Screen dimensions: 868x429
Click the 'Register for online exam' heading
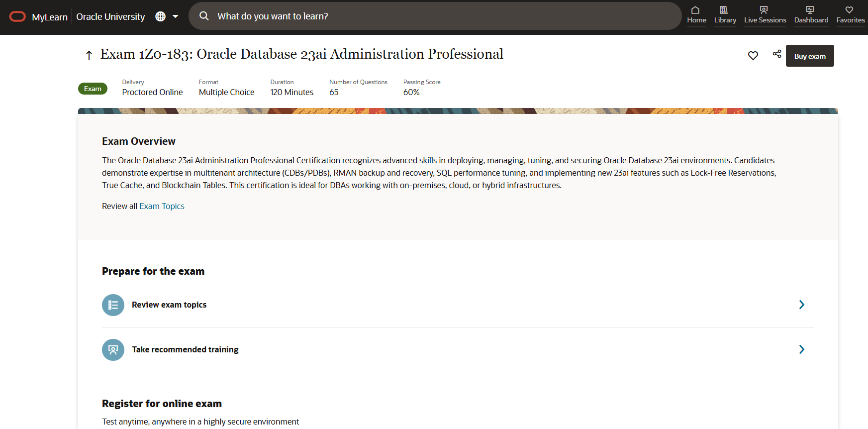pyautogui.click(x=162, y=404)
